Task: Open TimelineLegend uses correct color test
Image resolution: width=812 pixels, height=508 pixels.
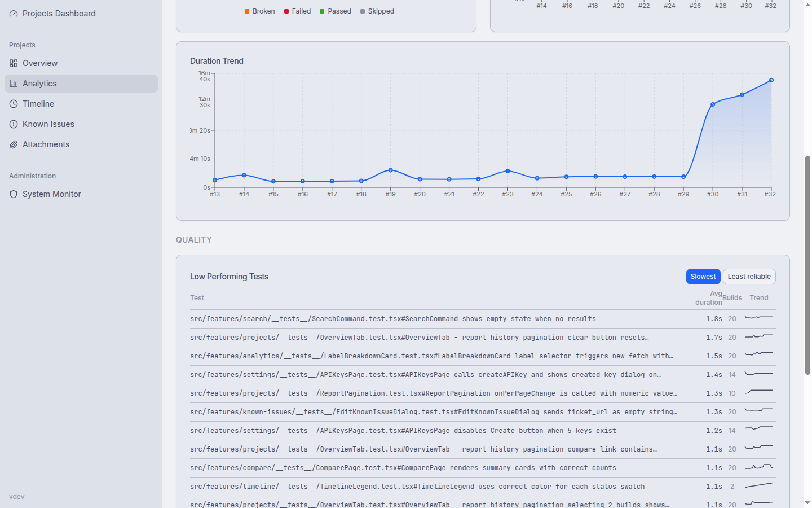Action: (483, 487)
